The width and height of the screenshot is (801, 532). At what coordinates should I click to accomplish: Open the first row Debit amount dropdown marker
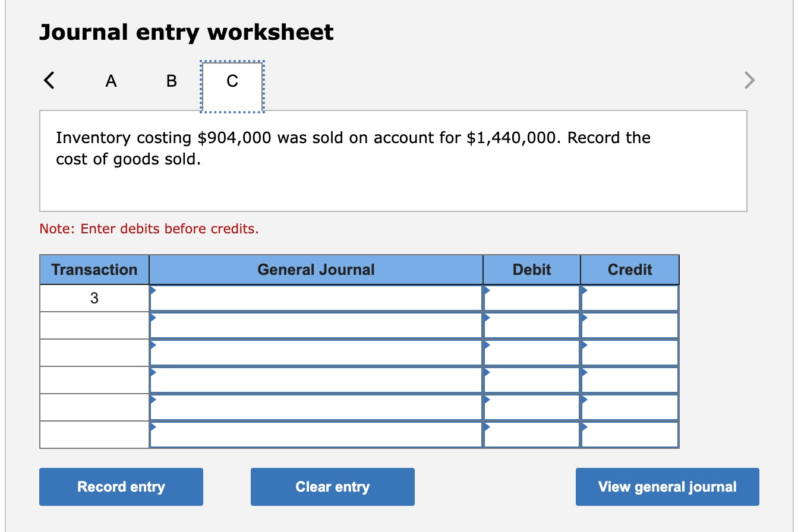(487, 289)
